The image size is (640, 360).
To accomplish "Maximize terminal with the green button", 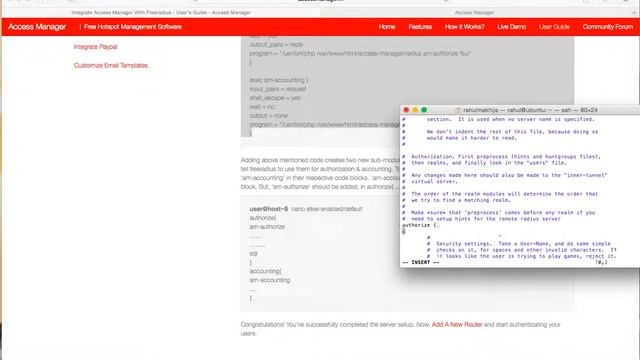I will pyautogui.click(x=424, y=110).
